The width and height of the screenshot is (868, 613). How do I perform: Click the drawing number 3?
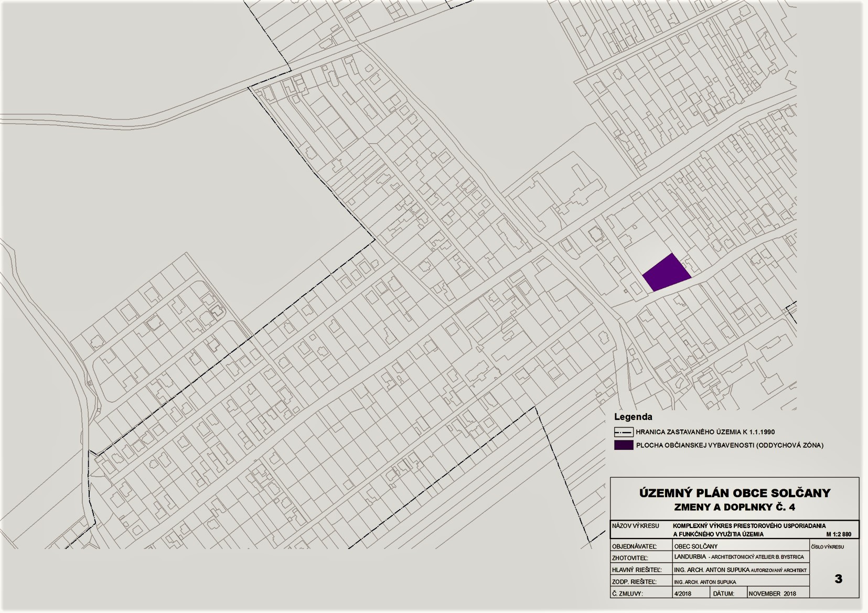pos(838,579)
